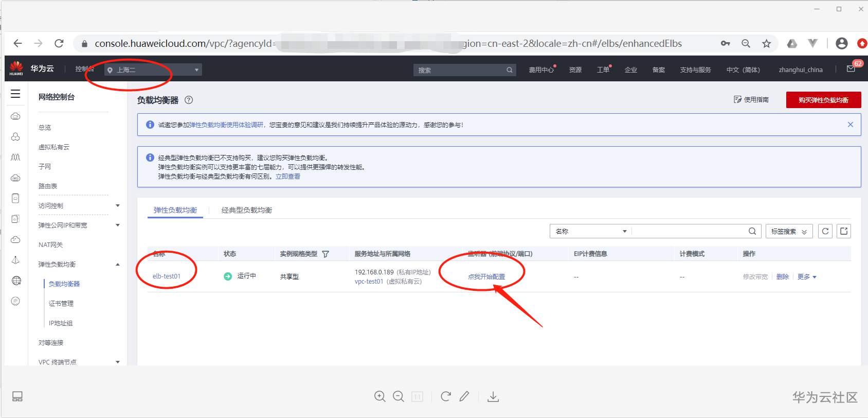Rotate the image with the viewer rotate icon
Screen dimensions: 868x418
[x=446, y=396]
